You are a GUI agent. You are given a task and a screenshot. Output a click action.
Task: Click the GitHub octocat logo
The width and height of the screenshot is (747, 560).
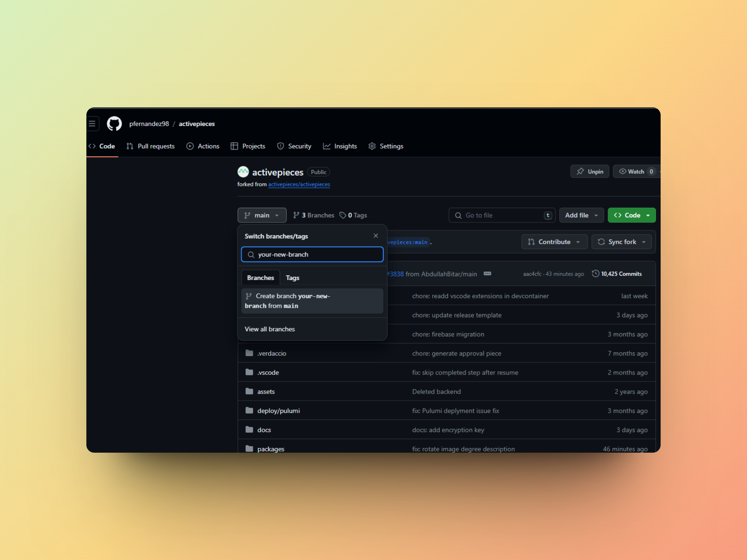pos(114,124)
